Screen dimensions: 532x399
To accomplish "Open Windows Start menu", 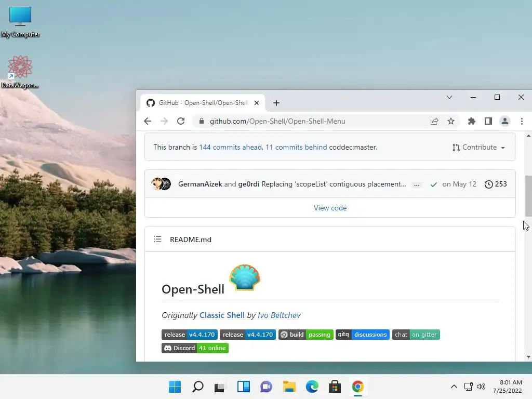I will click(x=175, y=387).
